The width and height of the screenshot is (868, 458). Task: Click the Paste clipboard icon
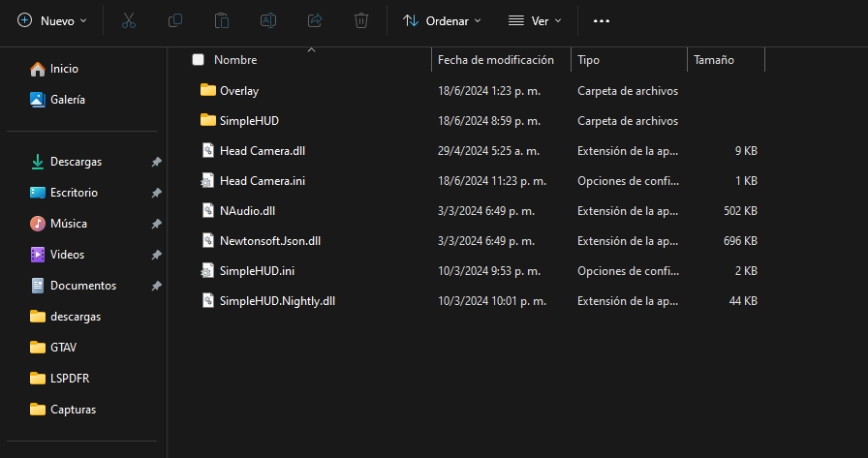click(x=222, y=20)
